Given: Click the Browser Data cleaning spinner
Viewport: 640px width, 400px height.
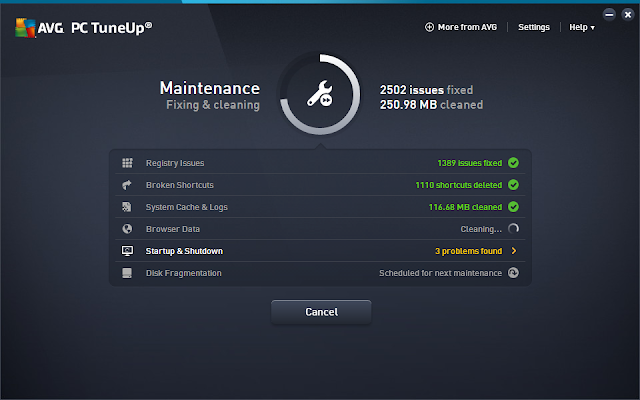Looking at the screenshot, I should click(513, 229).
